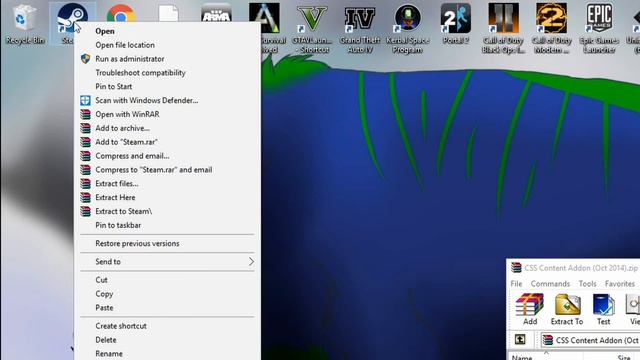
Task: Select Extract files... entry
Action: coord(167,184)
